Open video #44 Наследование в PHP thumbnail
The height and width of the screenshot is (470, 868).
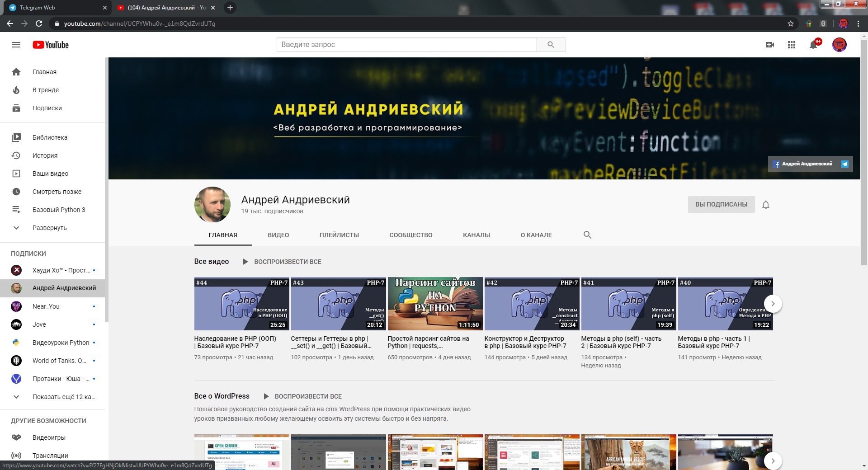(242, 304)
